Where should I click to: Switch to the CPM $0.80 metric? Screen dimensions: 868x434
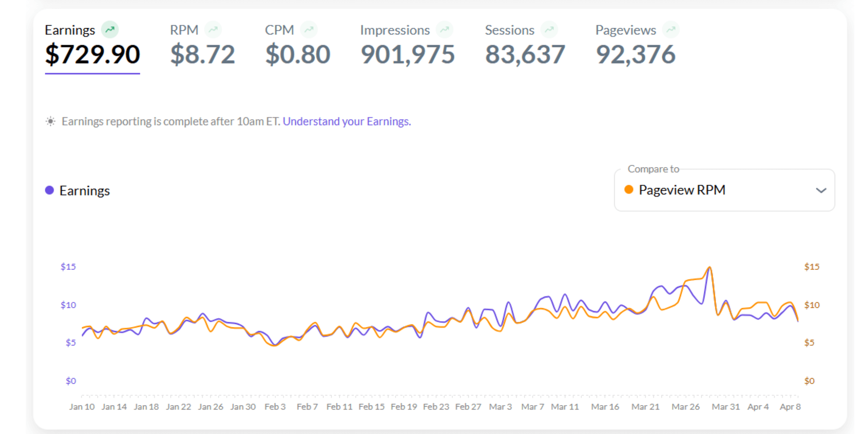pyautogui.click(x=297, y=54)
